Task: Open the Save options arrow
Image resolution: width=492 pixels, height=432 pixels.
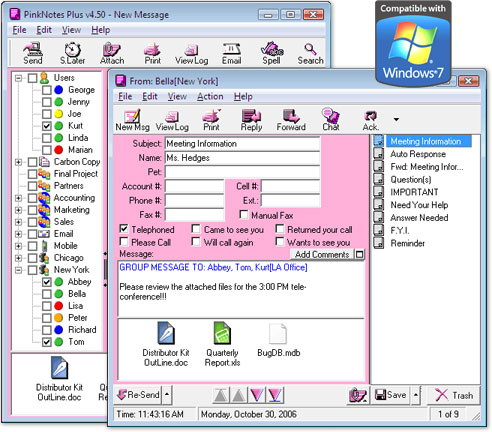Action: pos(415,395)
